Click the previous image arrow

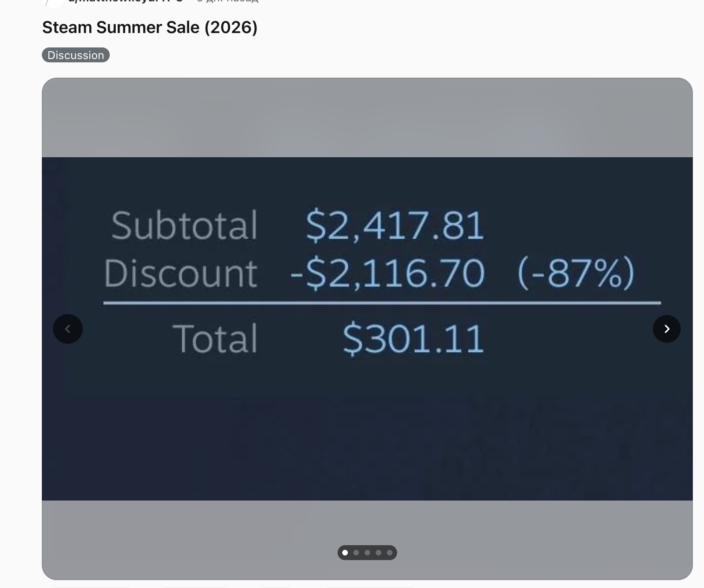pos(68,329)
